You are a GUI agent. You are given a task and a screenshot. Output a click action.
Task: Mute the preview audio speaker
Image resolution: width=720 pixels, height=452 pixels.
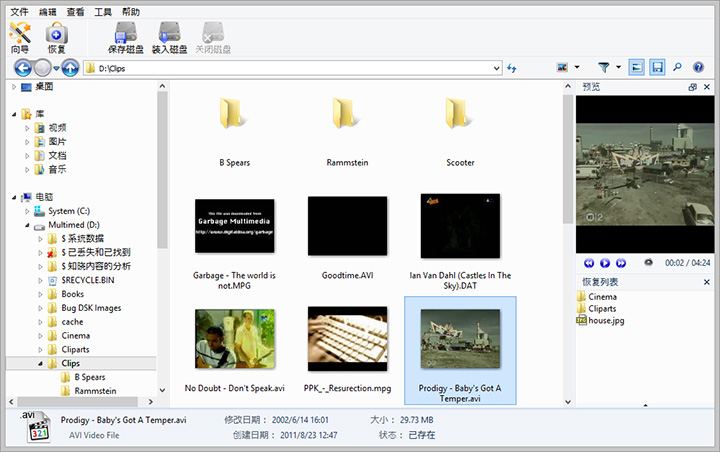(x=648, y=262)
